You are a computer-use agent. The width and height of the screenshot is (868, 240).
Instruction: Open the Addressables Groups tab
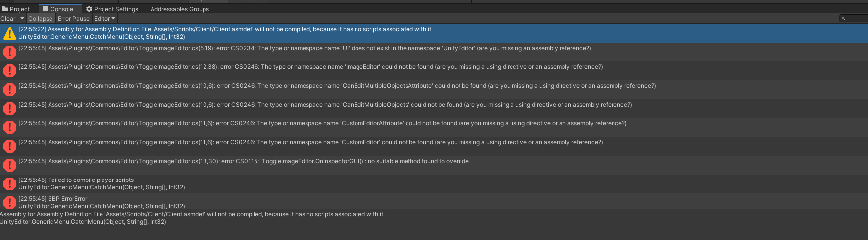coord(180,9)
